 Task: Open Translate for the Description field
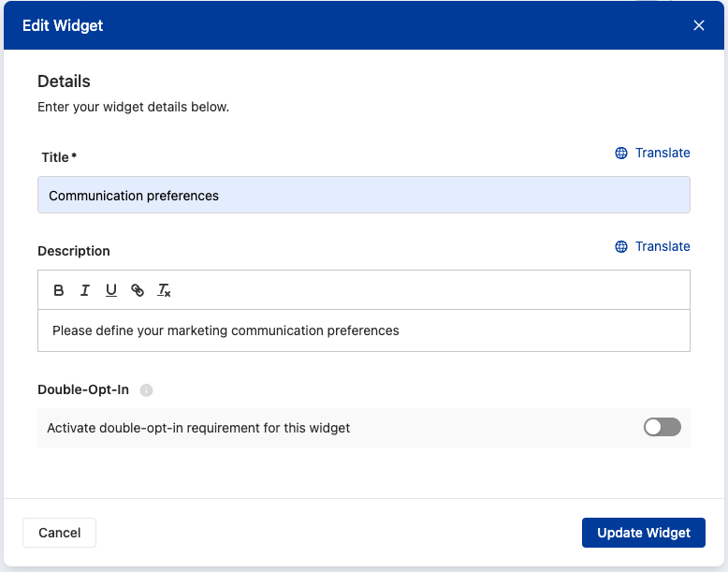tap(662, 247)
